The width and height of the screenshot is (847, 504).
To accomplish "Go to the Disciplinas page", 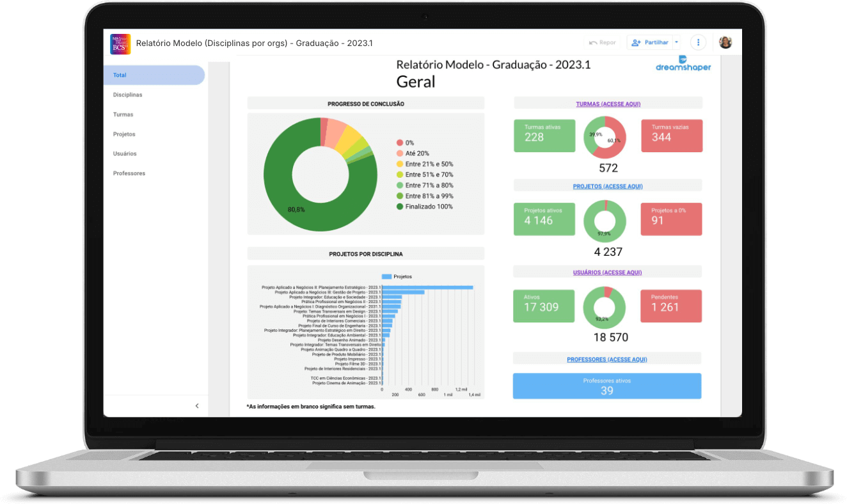I will tap(127, 95).
